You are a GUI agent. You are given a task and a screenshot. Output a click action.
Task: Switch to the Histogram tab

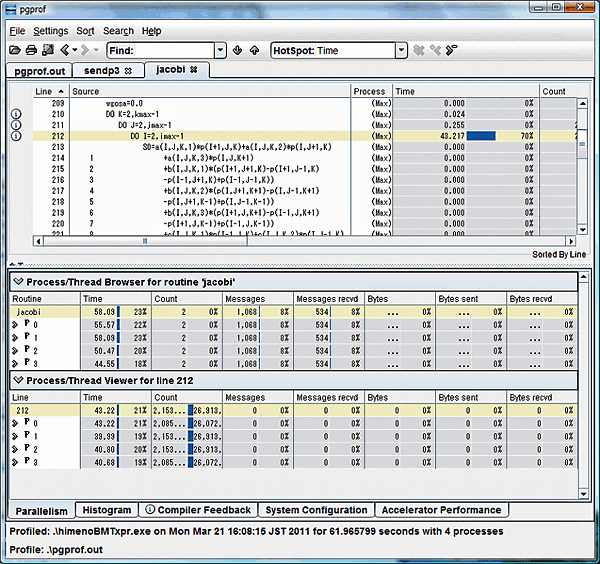click(105, 510)
